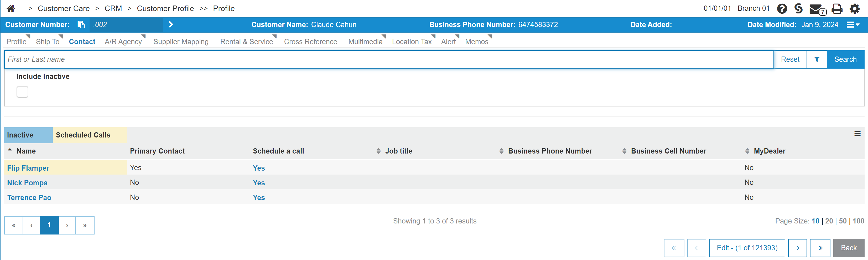Open the header hamburger dropdown menu
This screenshot has width=868, height=260.
coord(853,25)
